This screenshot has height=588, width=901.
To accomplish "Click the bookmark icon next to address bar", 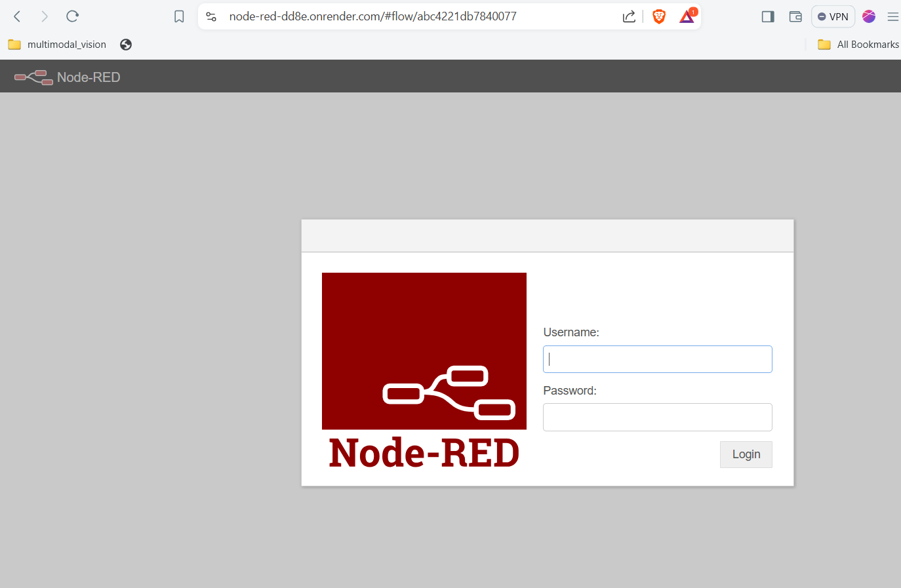I will [x=179, y=16].
